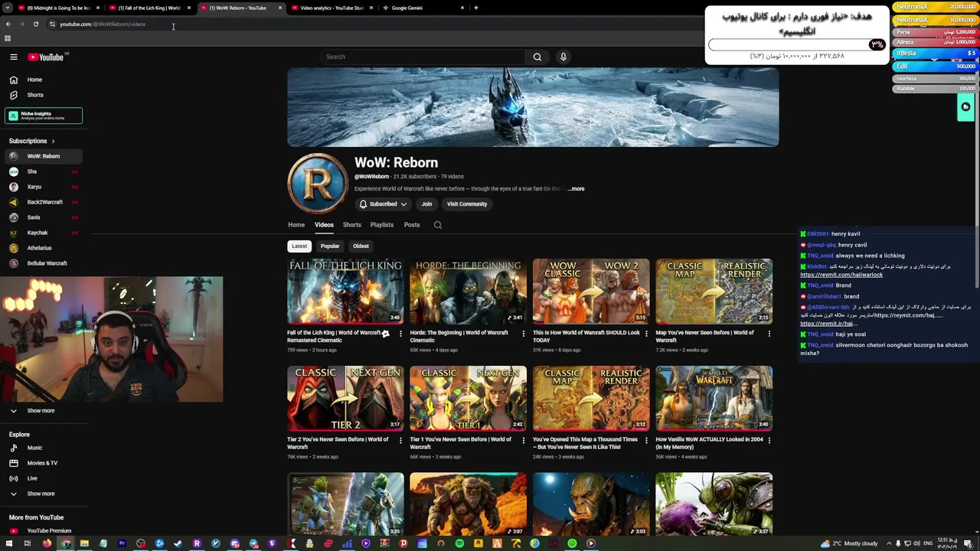Viewport: 980px width, 551px height.
Task: Click the WoW: Reborn channel avatar
Action: (317, 184)
